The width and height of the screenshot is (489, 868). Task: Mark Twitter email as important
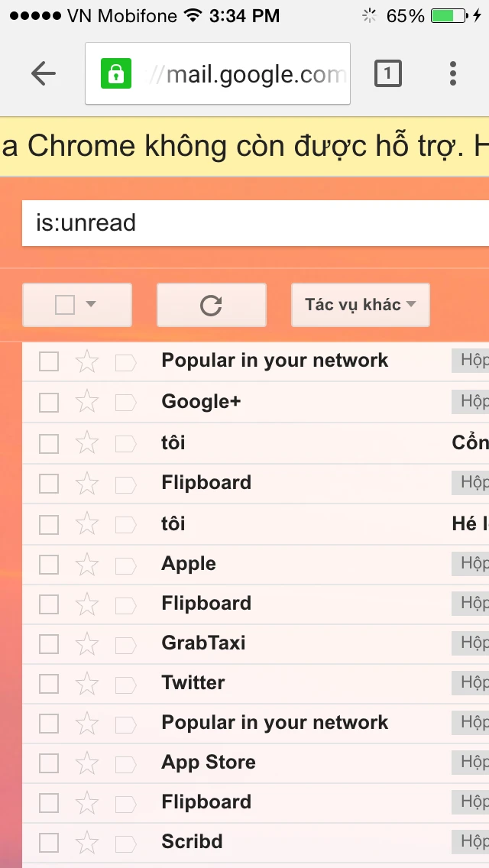click(x=126, y=685)
